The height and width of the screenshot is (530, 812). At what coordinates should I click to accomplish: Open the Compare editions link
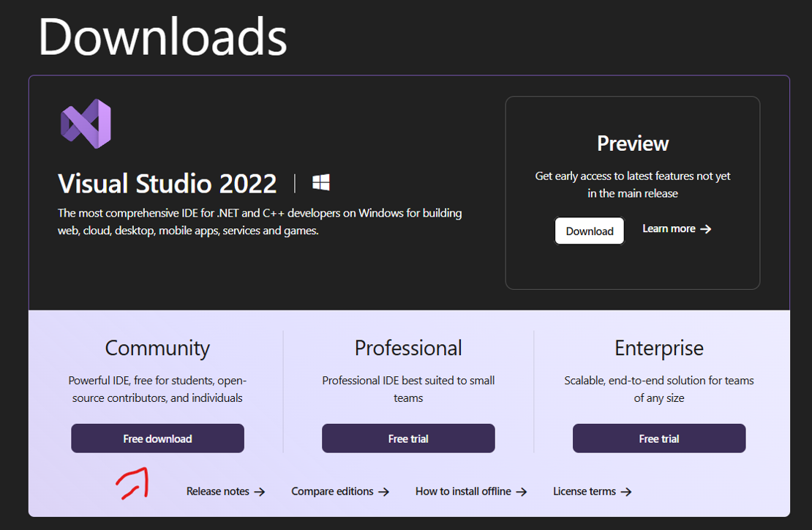pyautogui.click(x=332, y=491)
